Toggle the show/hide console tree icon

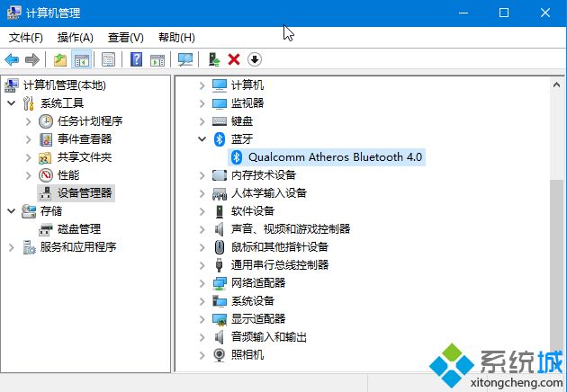coord(82,59)
